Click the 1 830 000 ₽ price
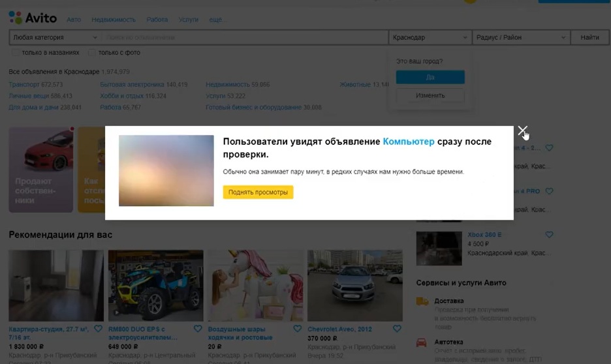 pos(26,346)
